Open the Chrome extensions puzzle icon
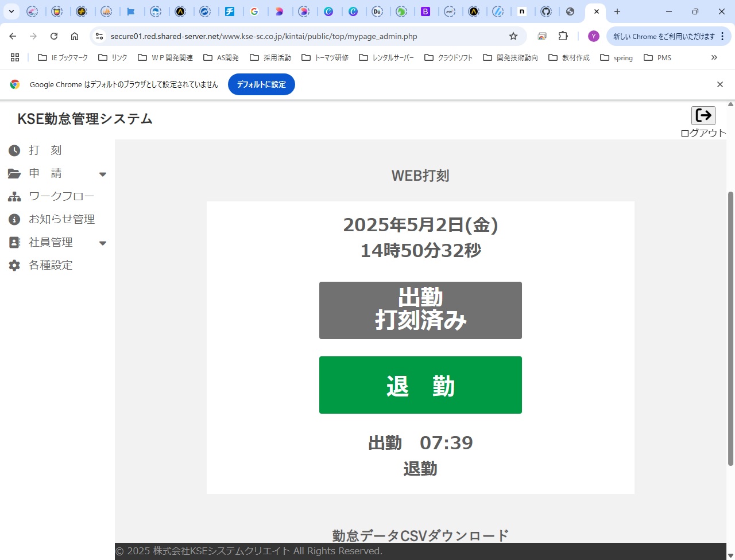 563,36
